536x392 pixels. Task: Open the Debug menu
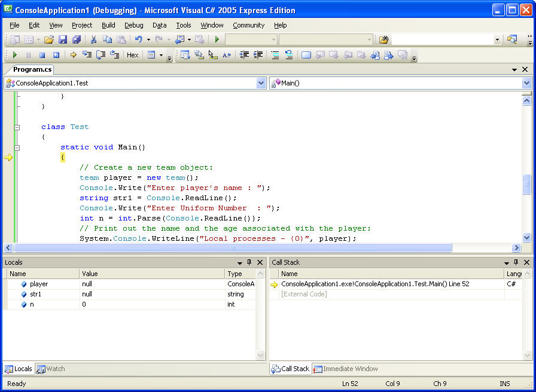pyautogui.click(x=134, y=25)
